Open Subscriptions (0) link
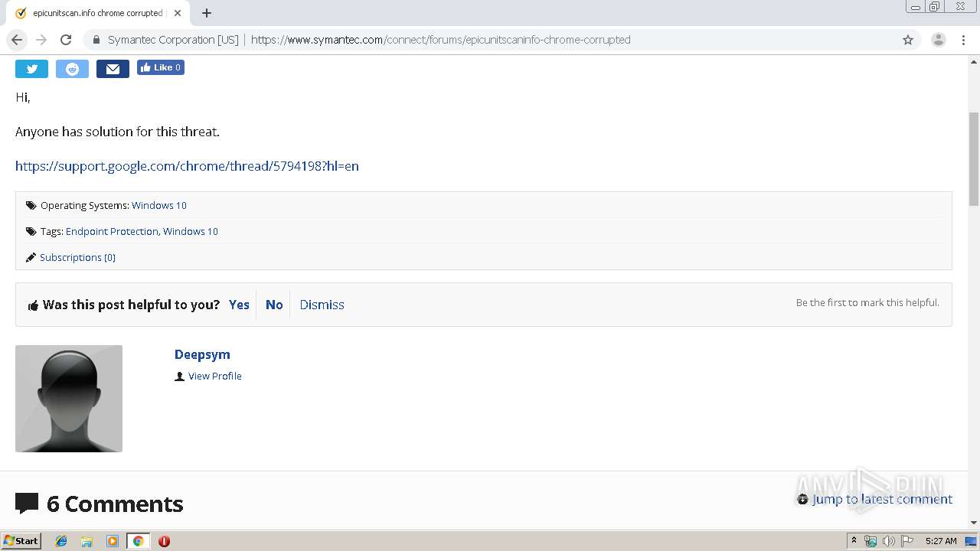The width and height of the screenshot is (980, 551). pos(77,257)
